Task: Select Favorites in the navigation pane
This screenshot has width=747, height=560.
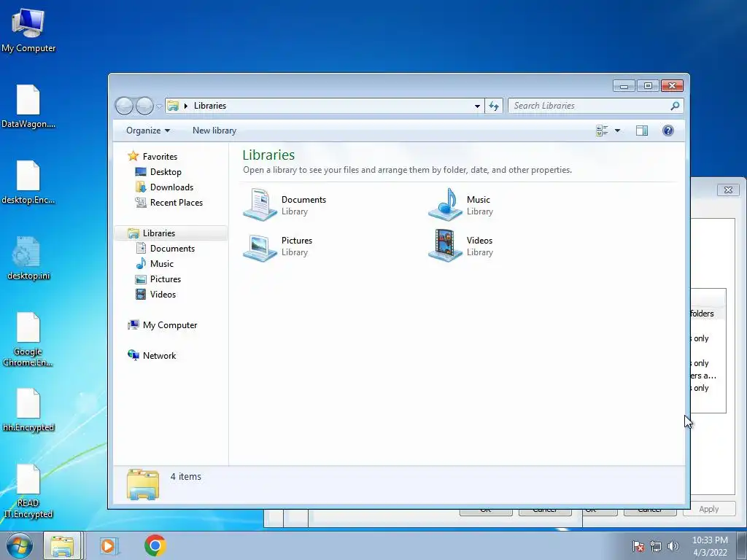Action: click(x=152, y=156)
